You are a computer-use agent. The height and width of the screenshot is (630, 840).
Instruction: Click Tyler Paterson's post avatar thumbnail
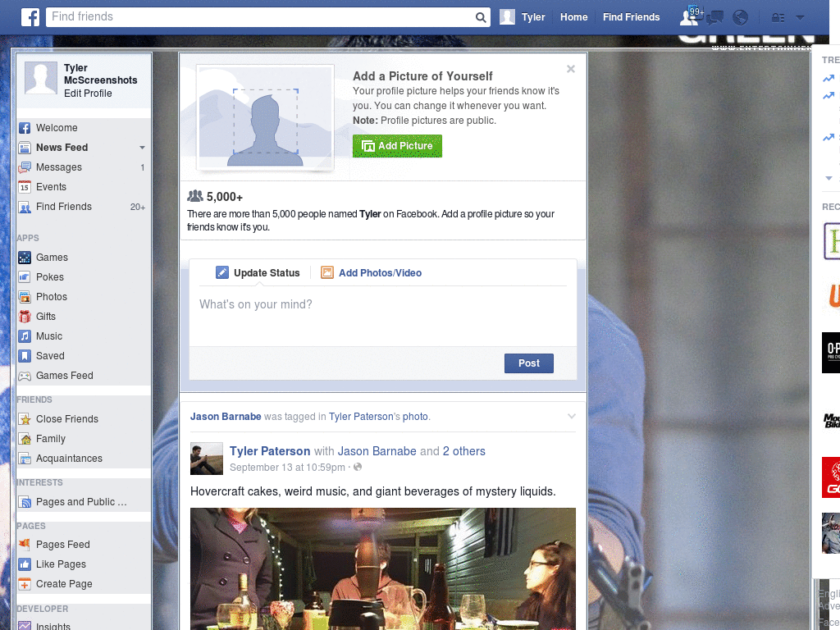pyautogui.click(x=206, y=459)
